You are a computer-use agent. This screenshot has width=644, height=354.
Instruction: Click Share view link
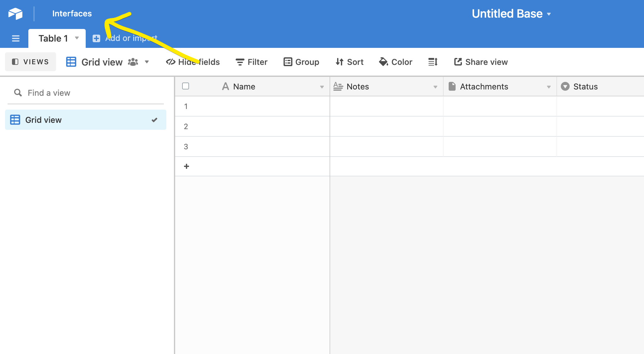tap(481, 62)
